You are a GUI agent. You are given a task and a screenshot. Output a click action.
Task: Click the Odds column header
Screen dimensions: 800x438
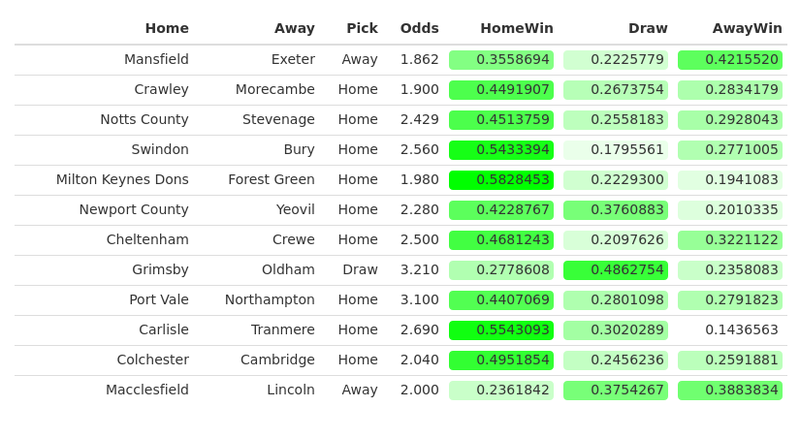click(419, 28)
